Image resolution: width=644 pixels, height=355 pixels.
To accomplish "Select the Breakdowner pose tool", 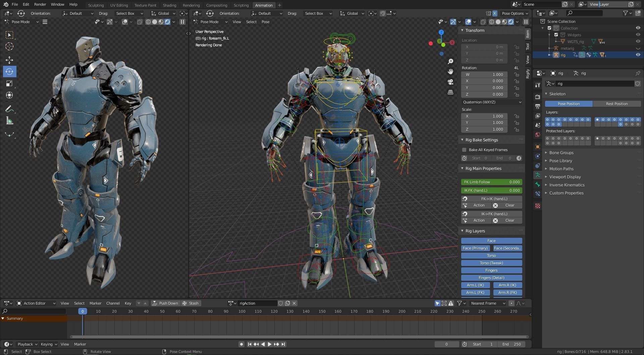I will point(9,134).
